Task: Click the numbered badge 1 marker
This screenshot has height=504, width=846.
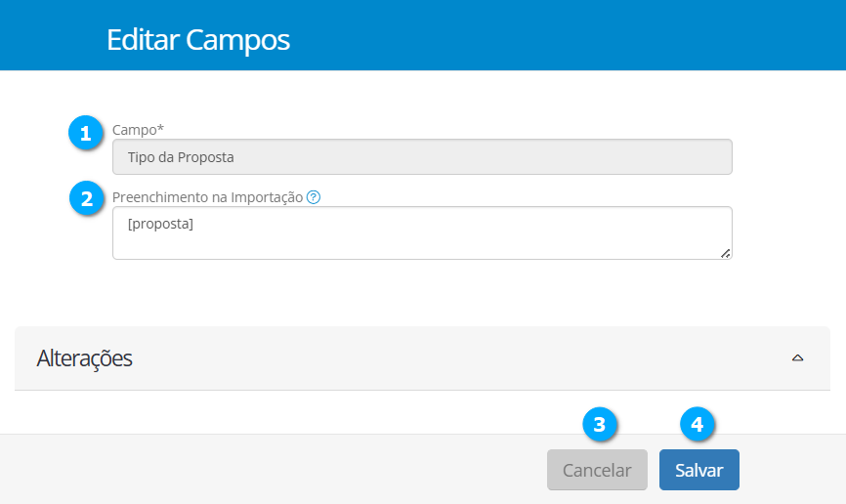Action: tap(86, 133)
